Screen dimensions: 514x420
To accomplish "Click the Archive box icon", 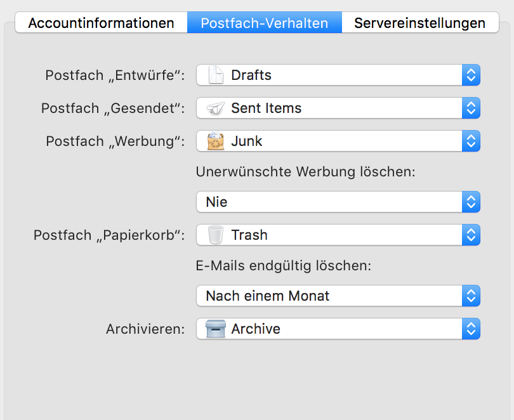I will click(x=216, y=329).
